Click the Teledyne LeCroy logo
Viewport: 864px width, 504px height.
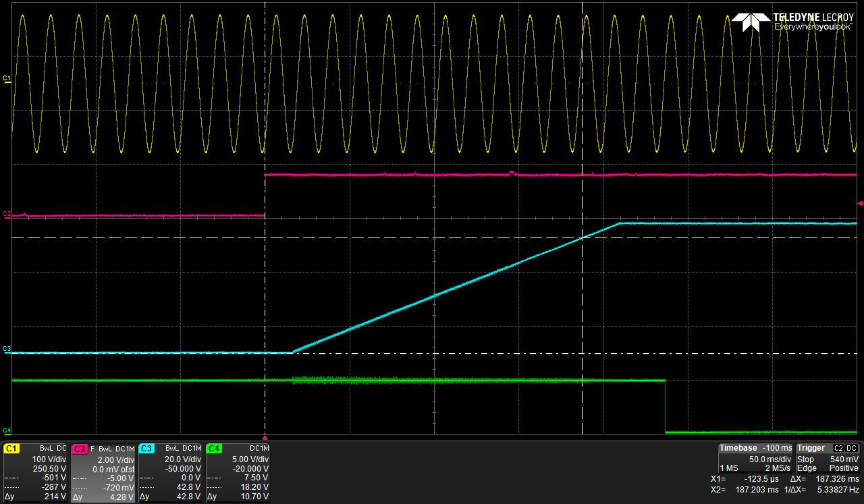point(792,22)
